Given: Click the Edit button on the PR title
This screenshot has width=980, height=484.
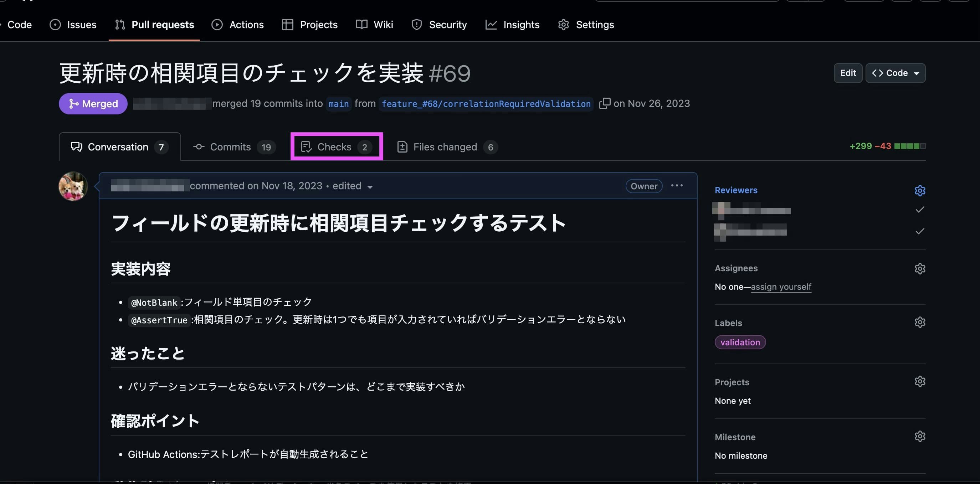Looking at the screenshot, I should tap(848, 73).
